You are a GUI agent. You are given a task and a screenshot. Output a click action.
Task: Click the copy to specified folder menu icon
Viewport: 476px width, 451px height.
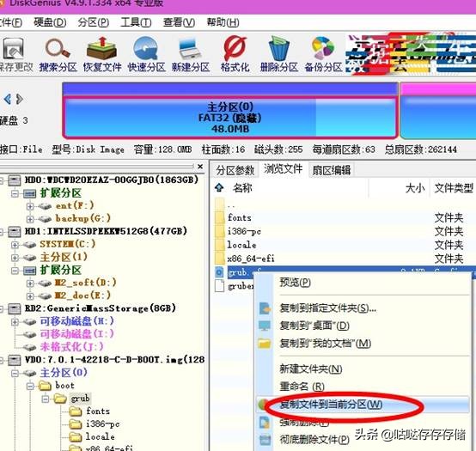pos(265,308)
